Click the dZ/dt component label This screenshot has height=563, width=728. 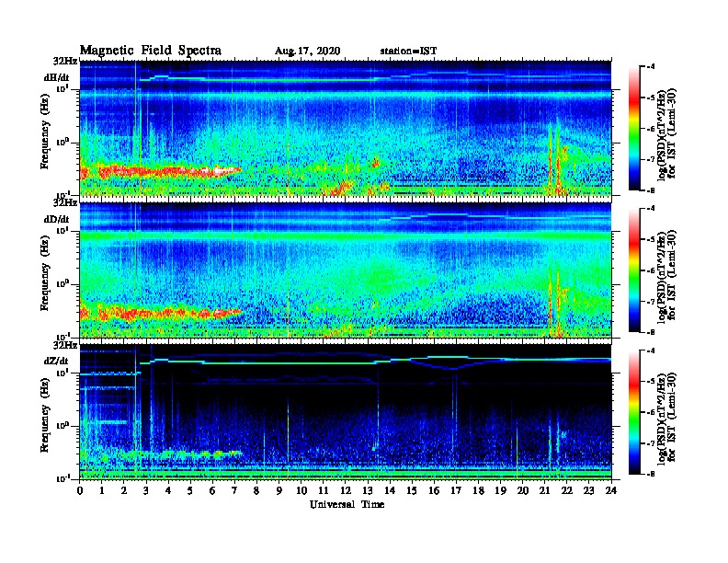coord(56,361)
